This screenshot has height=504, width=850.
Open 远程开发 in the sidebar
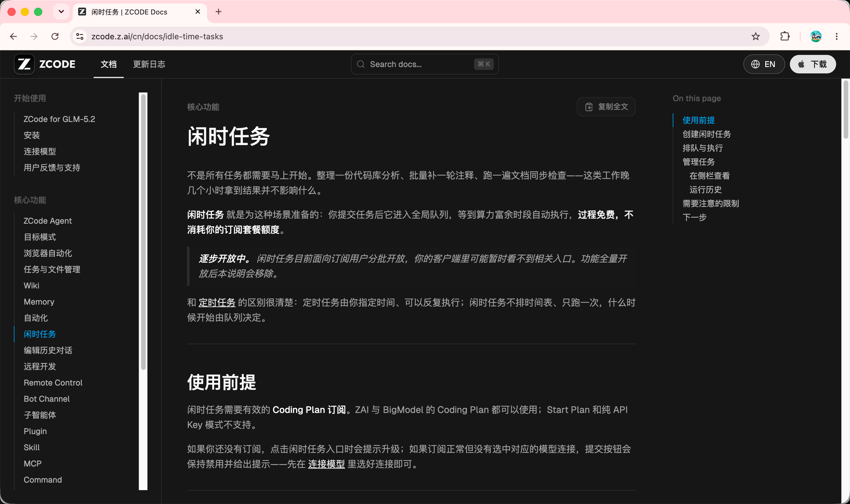tap(40, 367)
